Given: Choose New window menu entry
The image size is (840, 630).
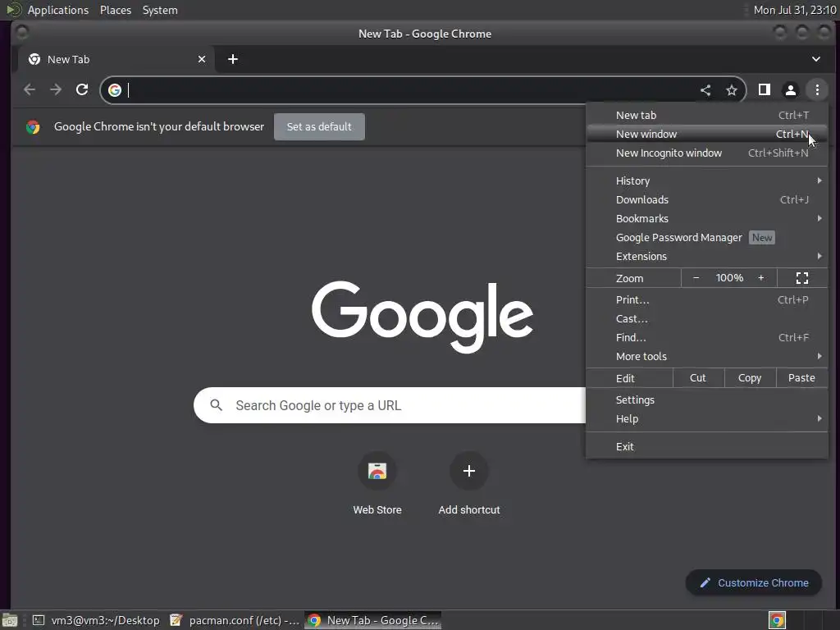Looking at the screenshot, I should (x=707, y=134).
